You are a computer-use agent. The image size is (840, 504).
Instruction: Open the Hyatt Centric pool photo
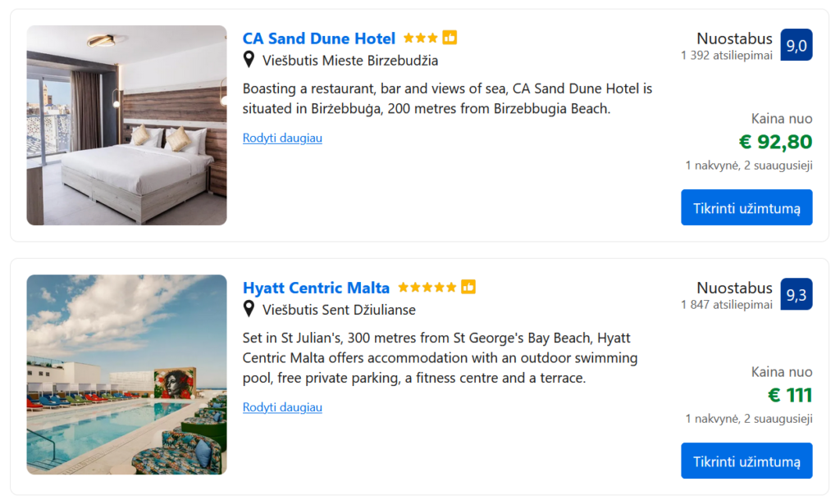126,375
